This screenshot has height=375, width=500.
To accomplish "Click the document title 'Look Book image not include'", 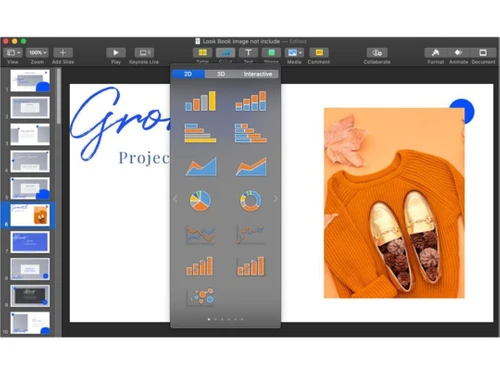I will (x=241, y=41).
